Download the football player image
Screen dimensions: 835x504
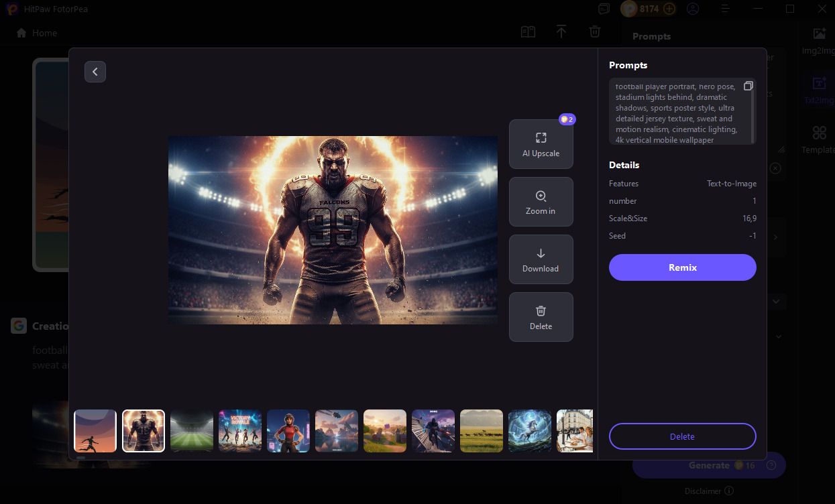click(x=541, y=259)
